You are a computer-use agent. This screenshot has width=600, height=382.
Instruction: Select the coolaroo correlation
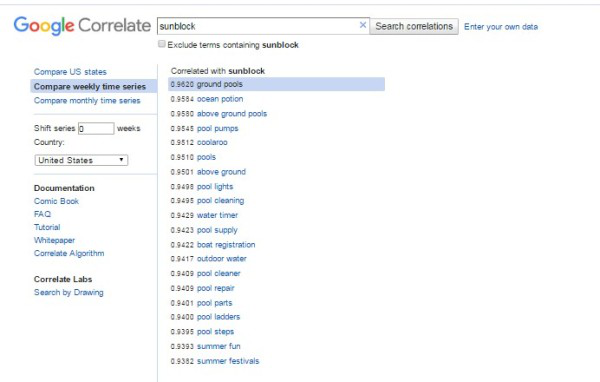point(212,142)
